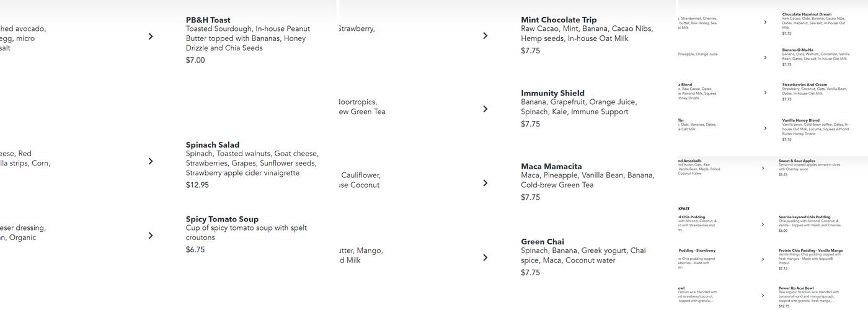Click the chevron left of Vanilla Honey Blend

(765, 128)
